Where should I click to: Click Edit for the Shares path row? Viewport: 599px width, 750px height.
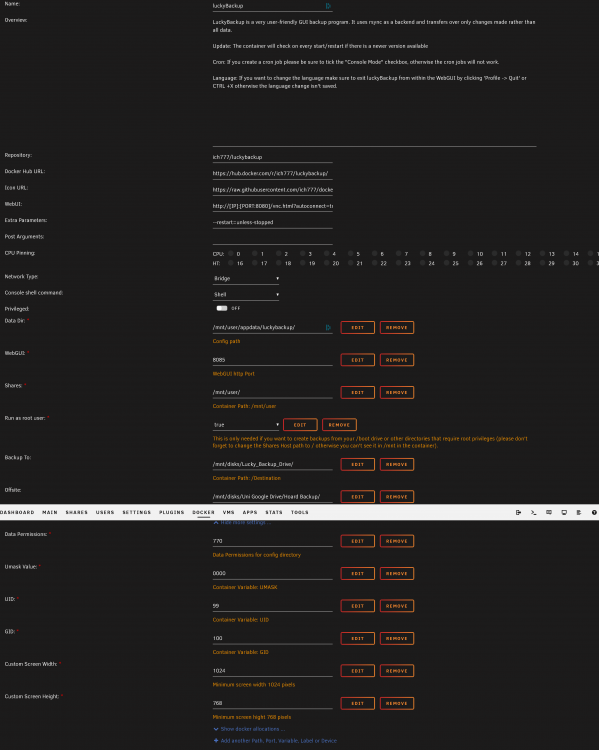pyautogui.click(x=357, y=392)
